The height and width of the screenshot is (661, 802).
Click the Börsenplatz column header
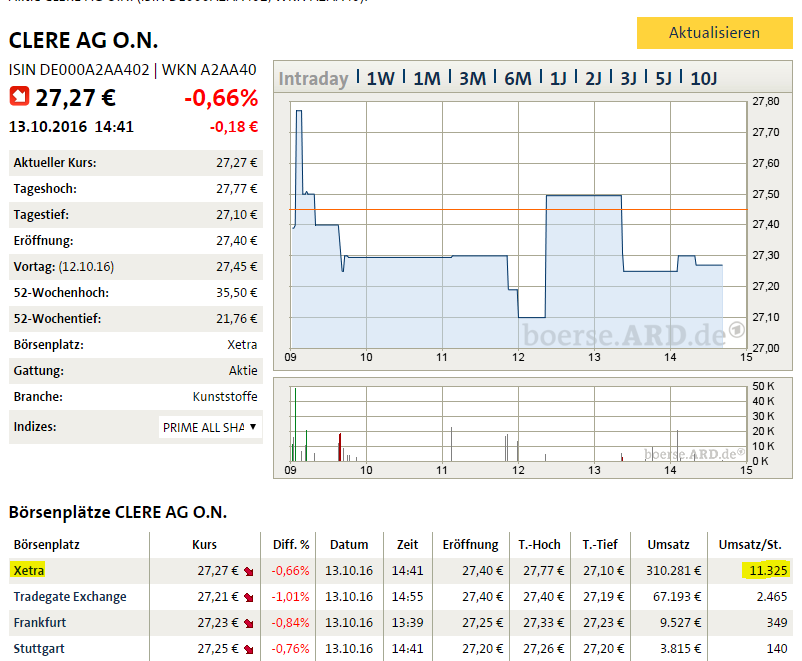click(47, 544)
